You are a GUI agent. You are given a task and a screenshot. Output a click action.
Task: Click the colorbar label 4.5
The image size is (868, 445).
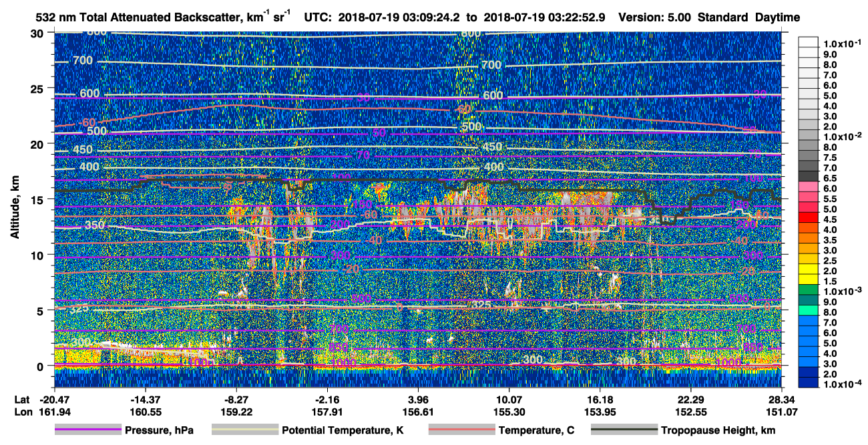click(831, 219)
